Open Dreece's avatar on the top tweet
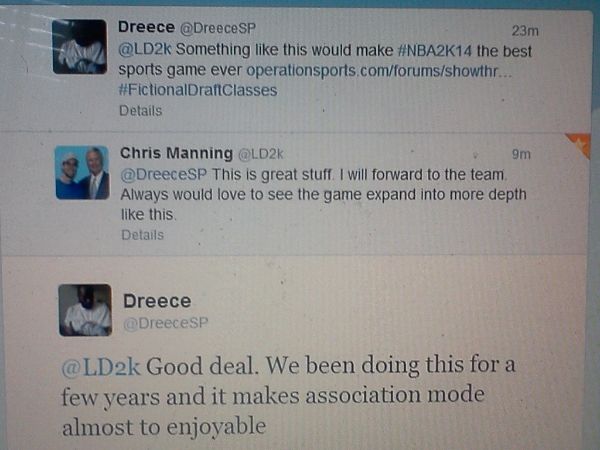The width and height of the screenshot is (600, 450). (80, 47)
